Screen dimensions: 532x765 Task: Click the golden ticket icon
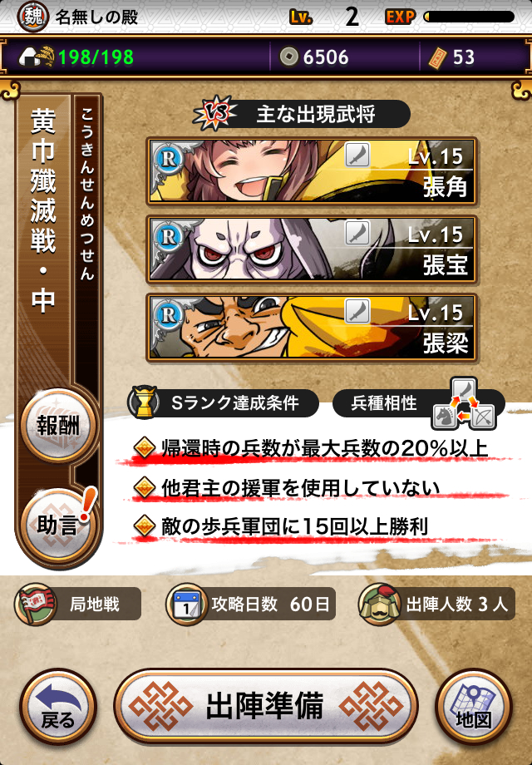437,57
